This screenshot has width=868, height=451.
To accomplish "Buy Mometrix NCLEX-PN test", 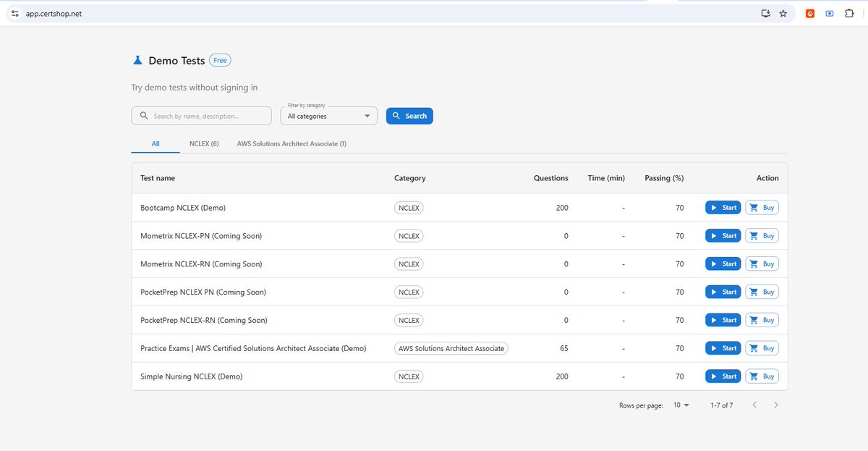I will (x=762, y=236).
